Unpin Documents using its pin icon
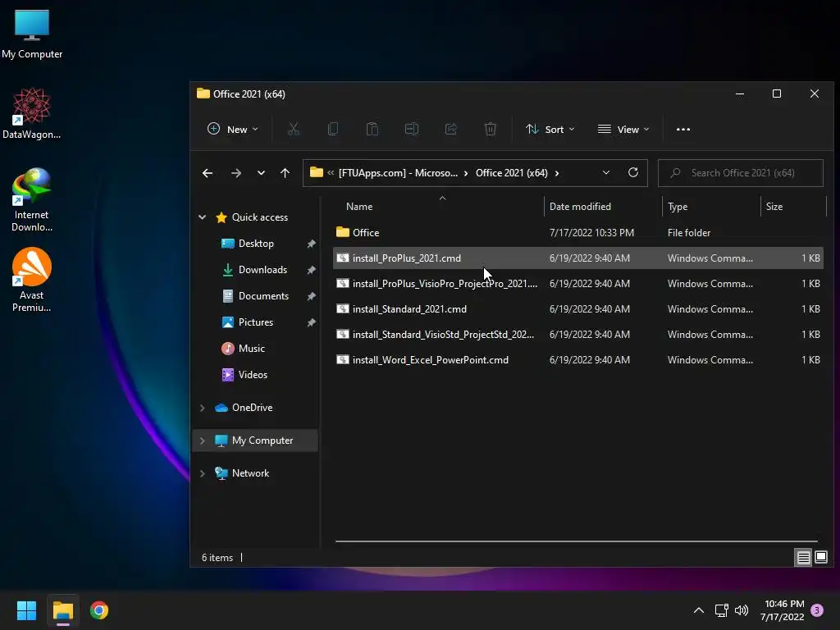 click(311, 296)
